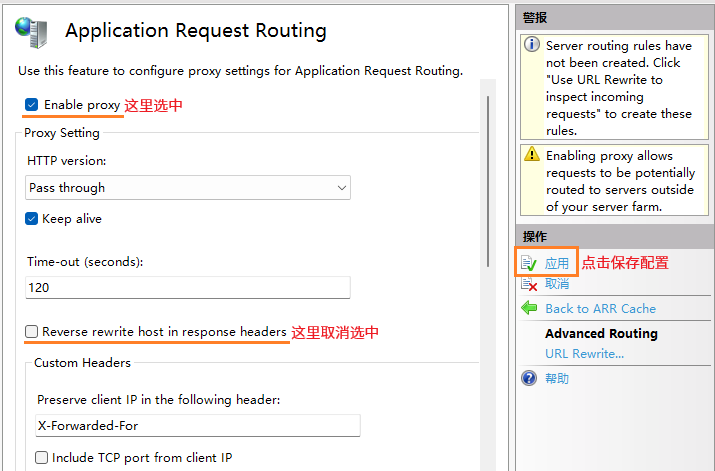Click the Application Request Routing server globe icon
Viewport: 715px width, 471px height.
31,32
